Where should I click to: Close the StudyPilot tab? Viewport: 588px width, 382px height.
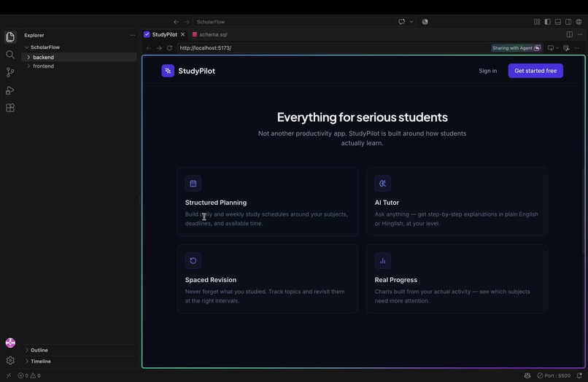coord(182,34)
